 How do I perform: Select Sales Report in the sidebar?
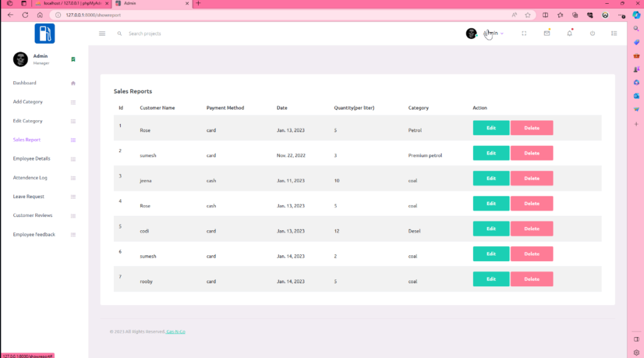point(26,140)
